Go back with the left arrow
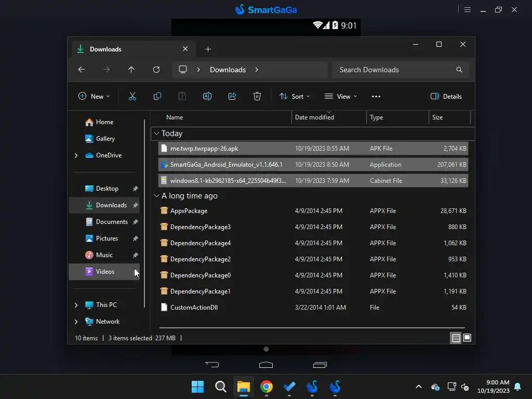 (82, 70)
